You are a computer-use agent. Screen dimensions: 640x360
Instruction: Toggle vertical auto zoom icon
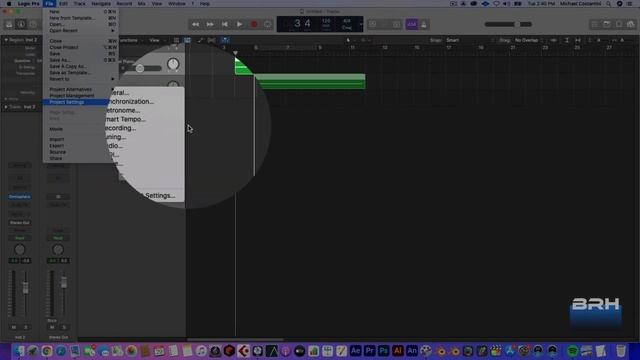tap(567, 40)
